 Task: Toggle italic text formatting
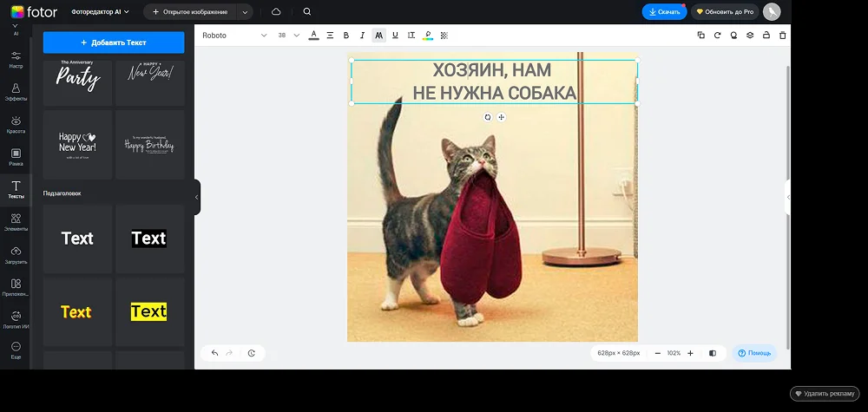(362, 36)
